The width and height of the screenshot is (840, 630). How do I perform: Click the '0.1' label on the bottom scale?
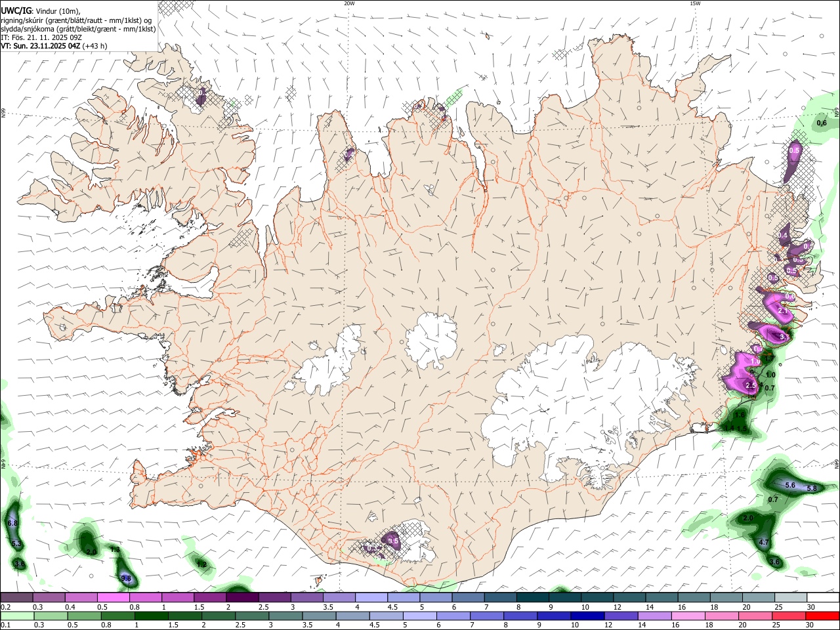(x=6, y=625)
